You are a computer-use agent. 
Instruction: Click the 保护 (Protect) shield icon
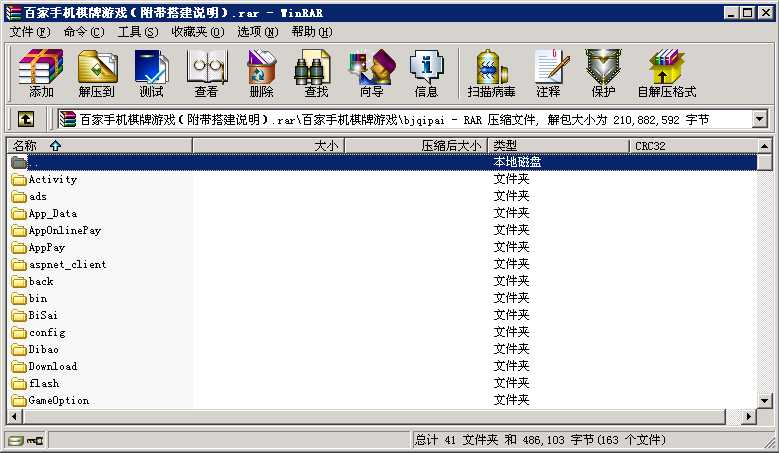pos(603,73)
